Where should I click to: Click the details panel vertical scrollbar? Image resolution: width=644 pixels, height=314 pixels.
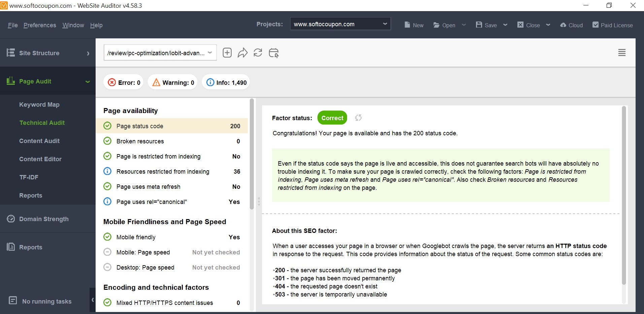(x=624, y=195)
